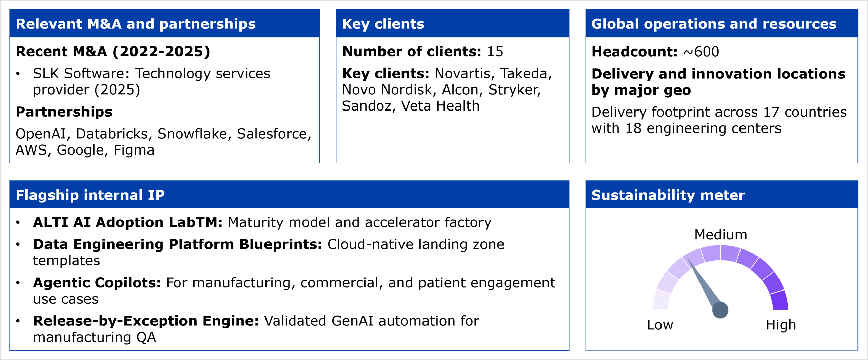Select the Headcount label
This screenshot has height=360, width=868.
point(634,52)
